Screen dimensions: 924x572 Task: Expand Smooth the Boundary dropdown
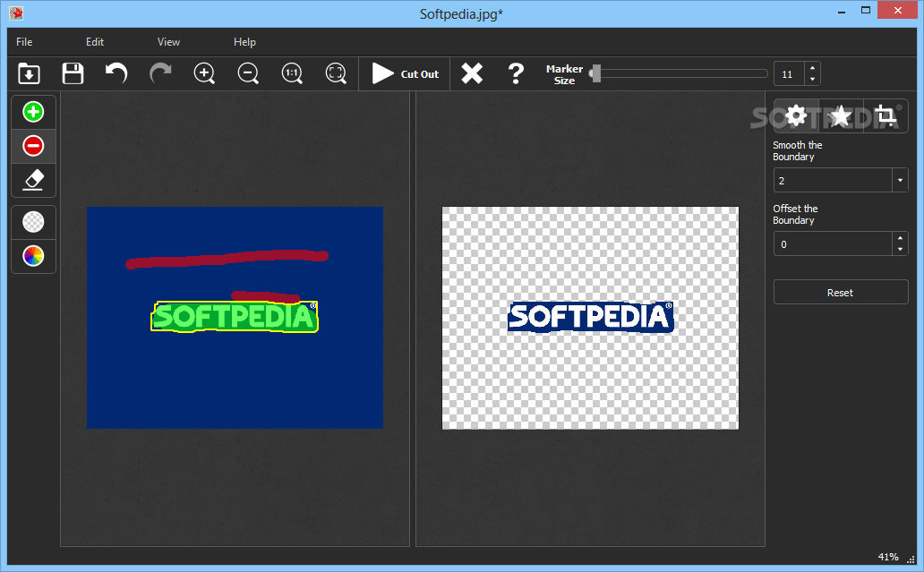pos(900,180)
